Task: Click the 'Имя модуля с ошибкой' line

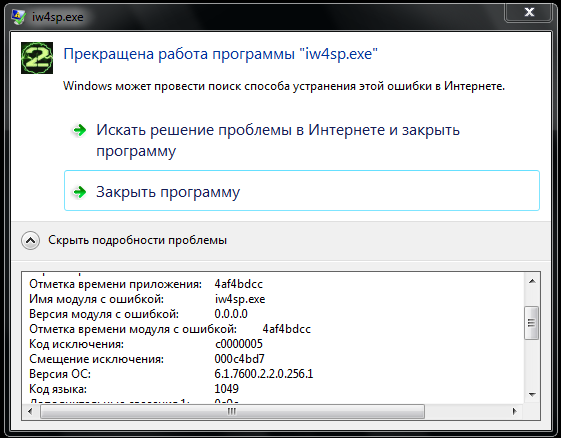Action: pyautogui.click(x=147, y=299)
